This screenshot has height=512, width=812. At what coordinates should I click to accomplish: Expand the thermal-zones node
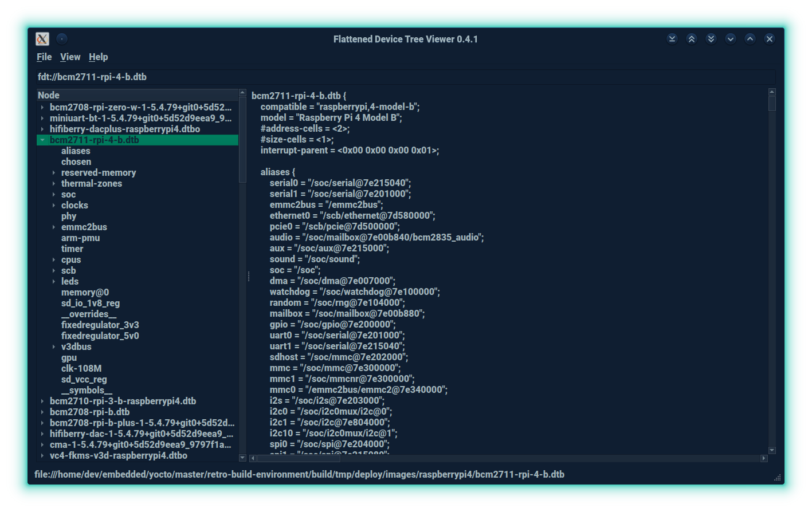(54, 183)
